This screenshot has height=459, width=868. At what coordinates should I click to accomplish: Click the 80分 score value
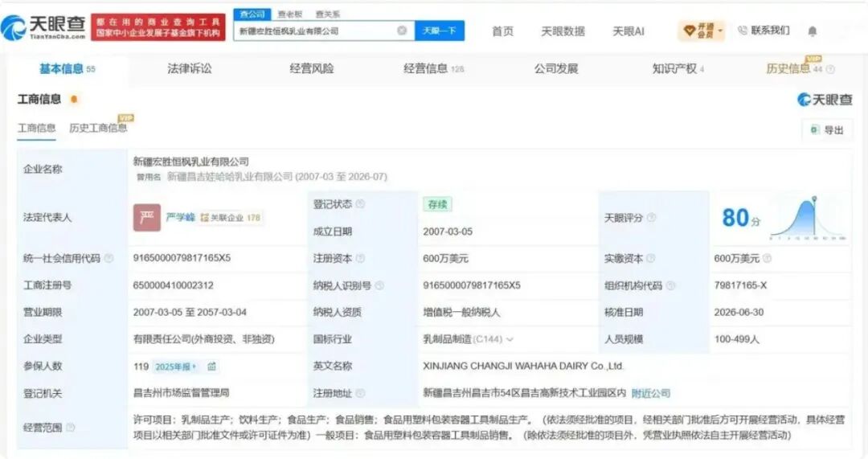coord(741,218)
